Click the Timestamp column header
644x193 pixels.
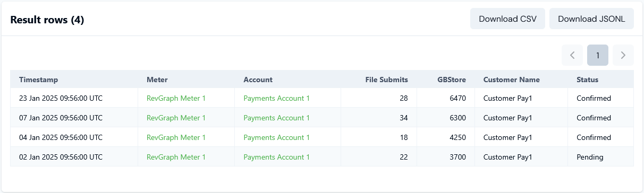(x=39, y=80)
